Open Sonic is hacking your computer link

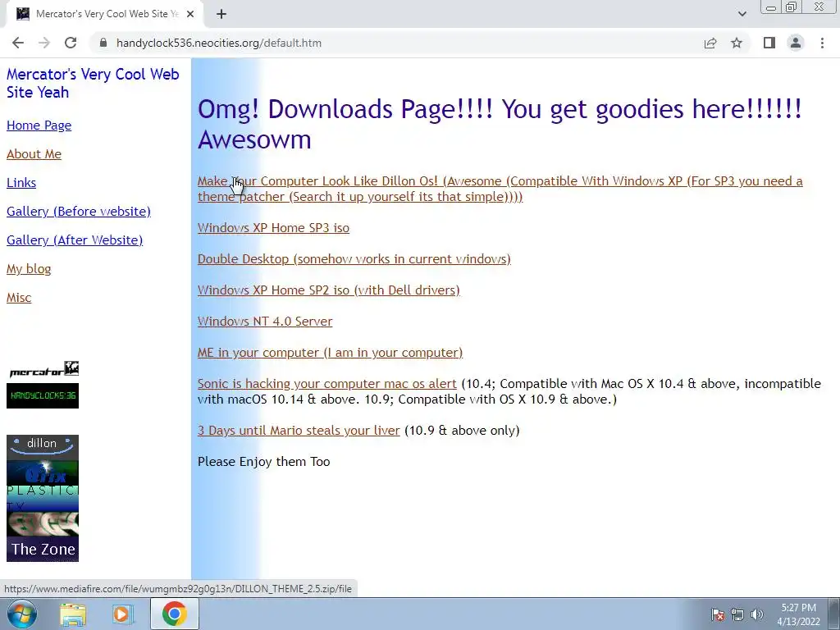(326, 384)
